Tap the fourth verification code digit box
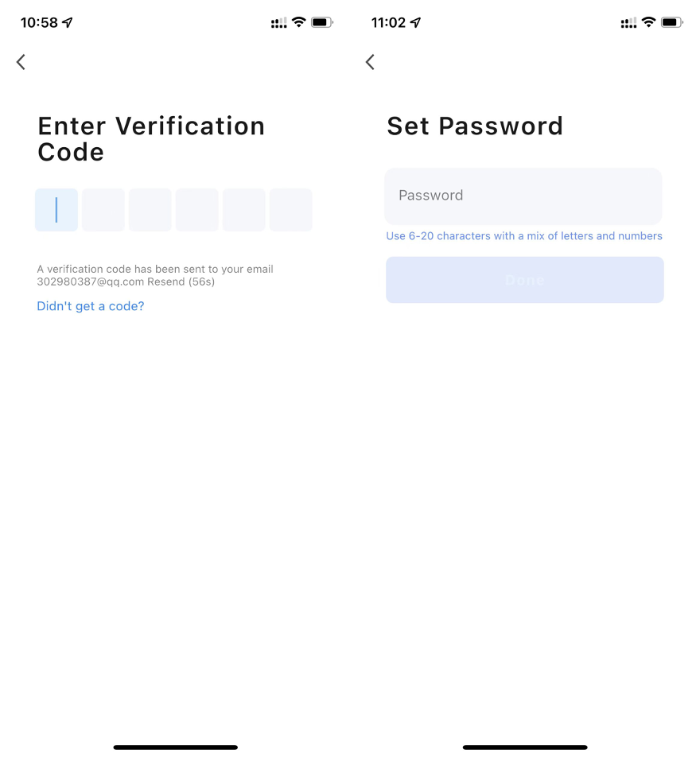 197,210
